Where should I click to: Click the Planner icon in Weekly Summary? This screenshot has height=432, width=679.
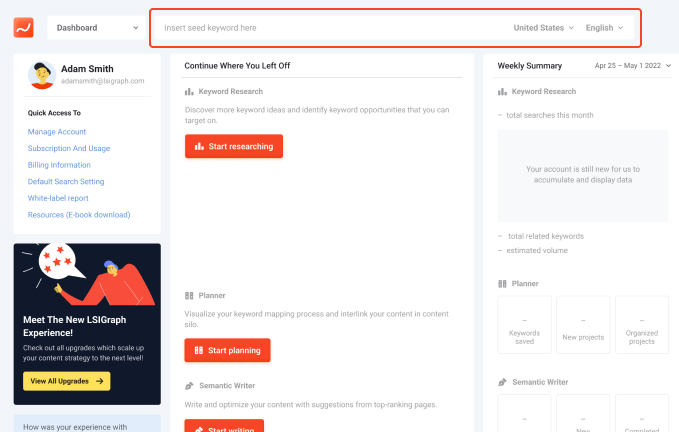pos(502,284)
